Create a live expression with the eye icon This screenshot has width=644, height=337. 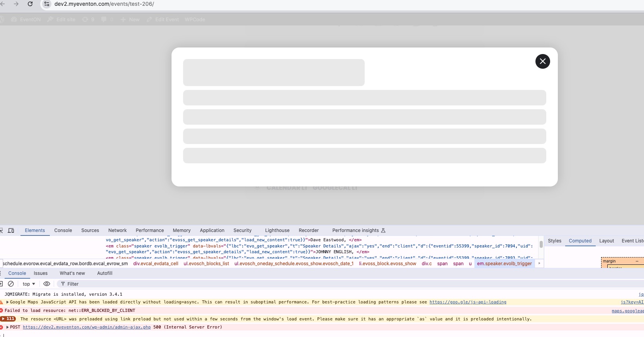[47, 284]
